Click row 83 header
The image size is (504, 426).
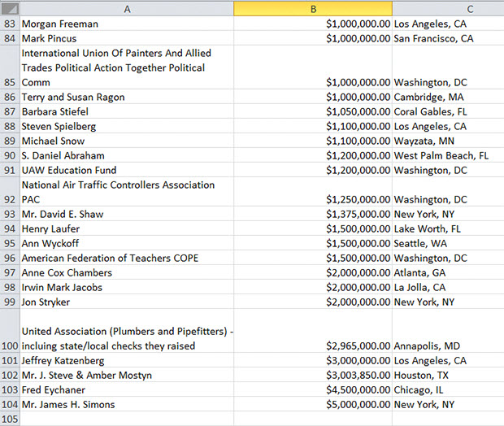tap(9, 24)
